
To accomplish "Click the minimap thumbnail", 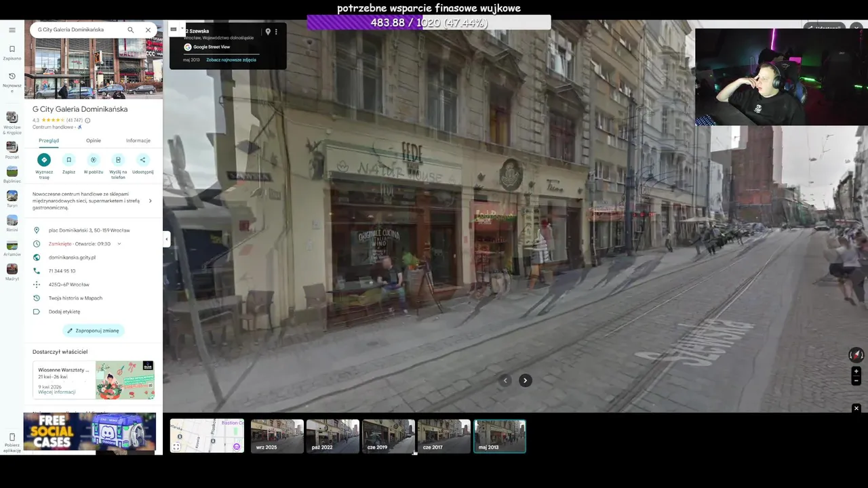I will pyautogui.click(x=207, y=436).
